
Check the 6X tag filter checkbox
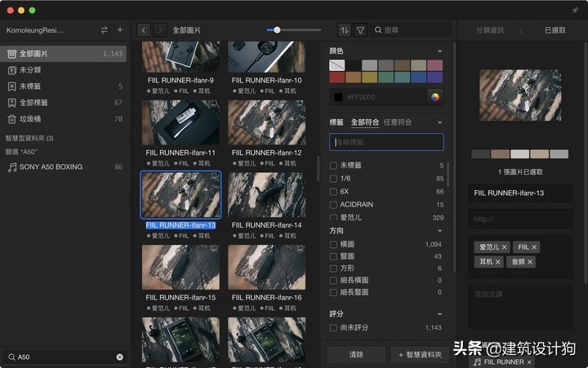click(333, 192)
